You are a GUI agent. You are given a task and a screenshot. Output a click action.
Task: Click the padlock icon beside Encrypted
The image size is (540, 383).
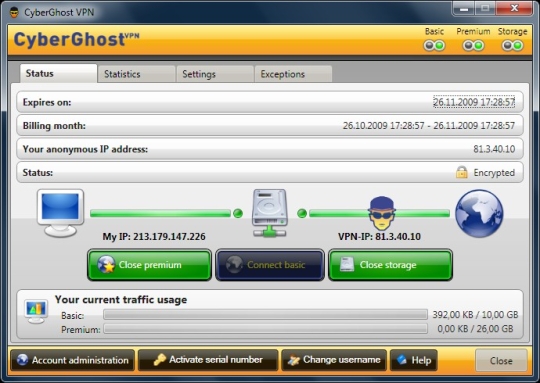point(461,172)
